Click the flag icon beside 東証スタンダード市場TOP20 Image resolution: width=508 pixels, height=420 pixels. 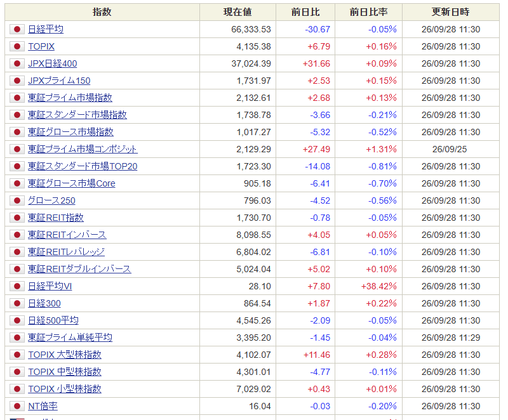click(17, 167)
